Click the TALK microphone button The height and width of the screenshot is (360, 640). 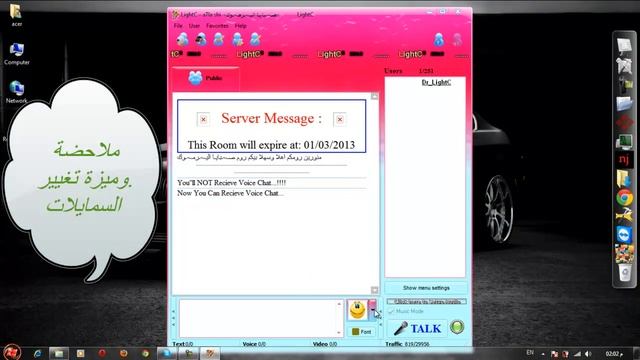click(x=417, y=328)
